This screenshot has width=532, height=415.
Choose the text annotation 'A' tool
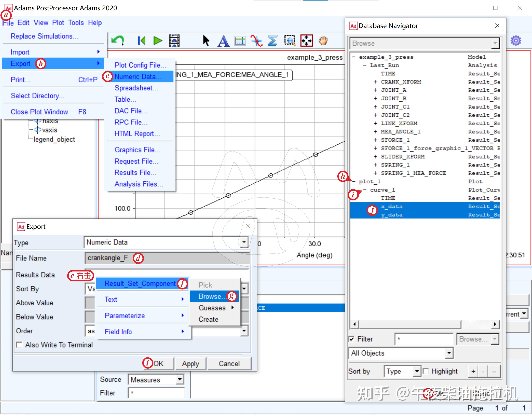click(223, 40)
